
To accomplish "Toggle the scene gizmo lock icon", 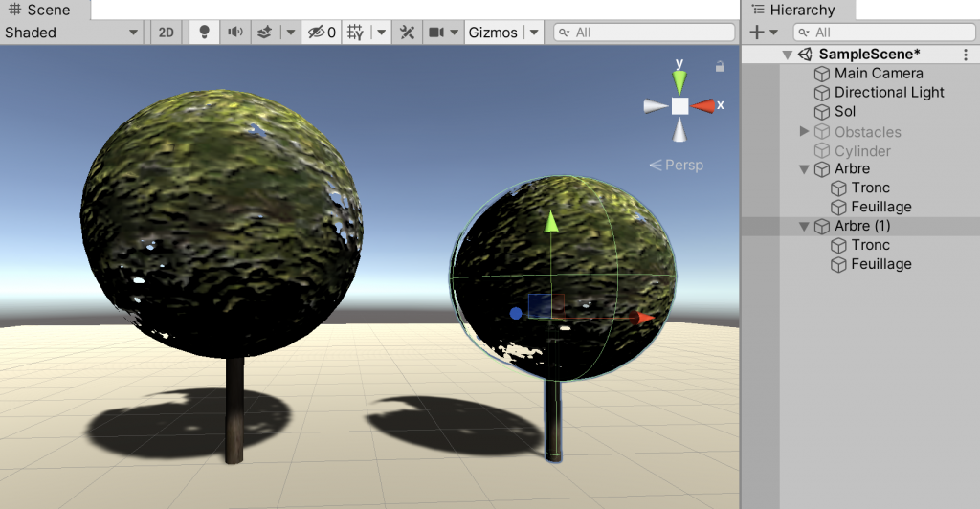I will tap(720, 66).
